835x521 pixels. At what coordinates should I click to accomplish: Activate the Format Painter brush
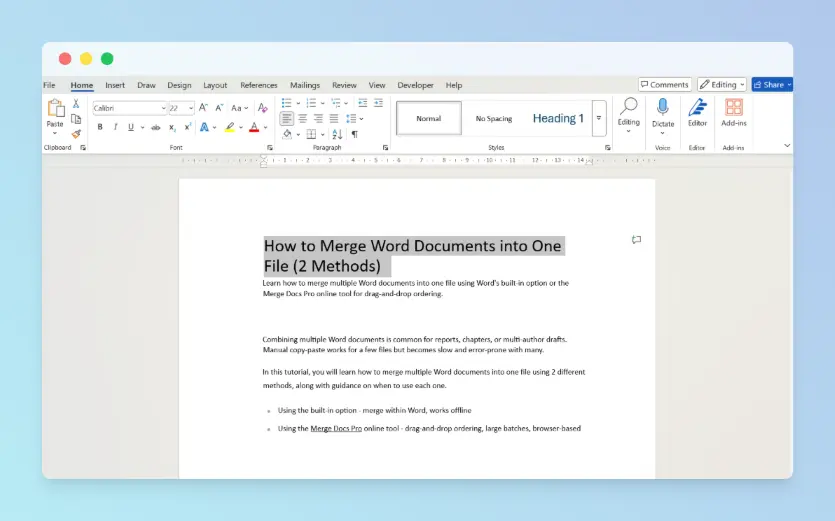[76, 134]
